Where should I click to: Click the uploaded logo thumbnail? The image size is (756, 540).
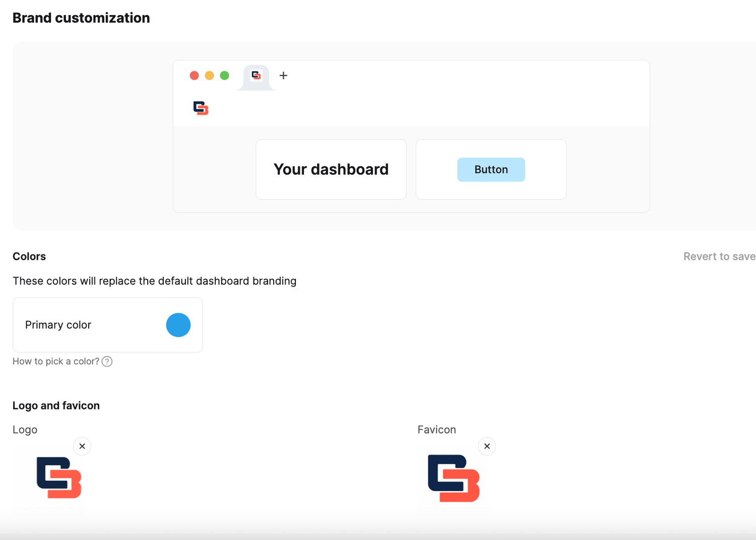click(59, 477)
